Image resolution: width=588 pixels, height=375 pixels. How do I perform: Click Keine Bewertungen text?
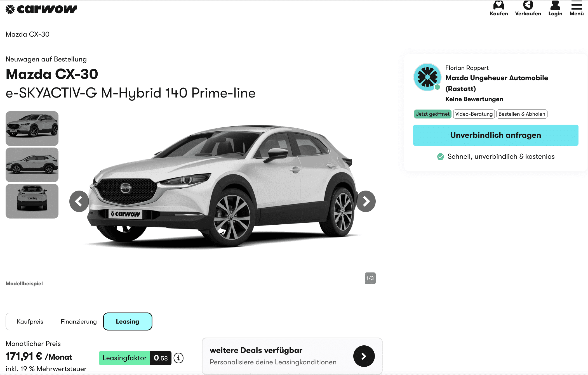point(474,99)
